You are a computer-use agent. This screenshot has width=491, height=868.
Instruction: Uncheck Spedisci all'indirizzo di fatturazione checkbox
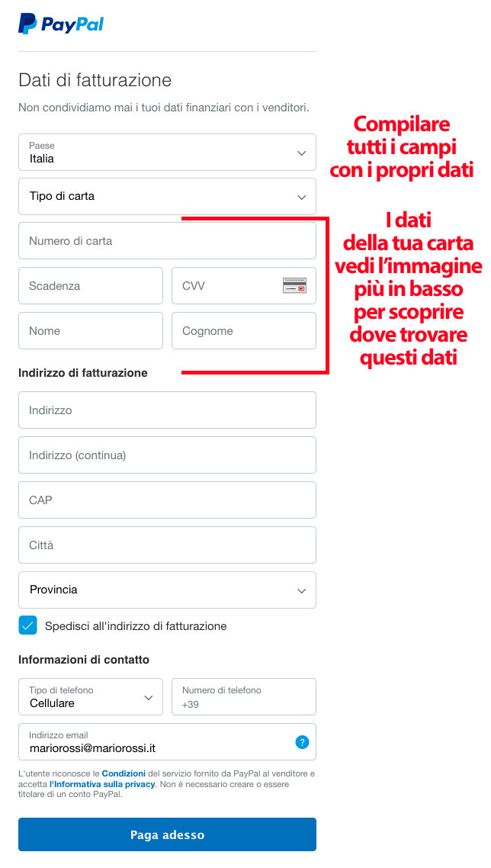[27, 625]
